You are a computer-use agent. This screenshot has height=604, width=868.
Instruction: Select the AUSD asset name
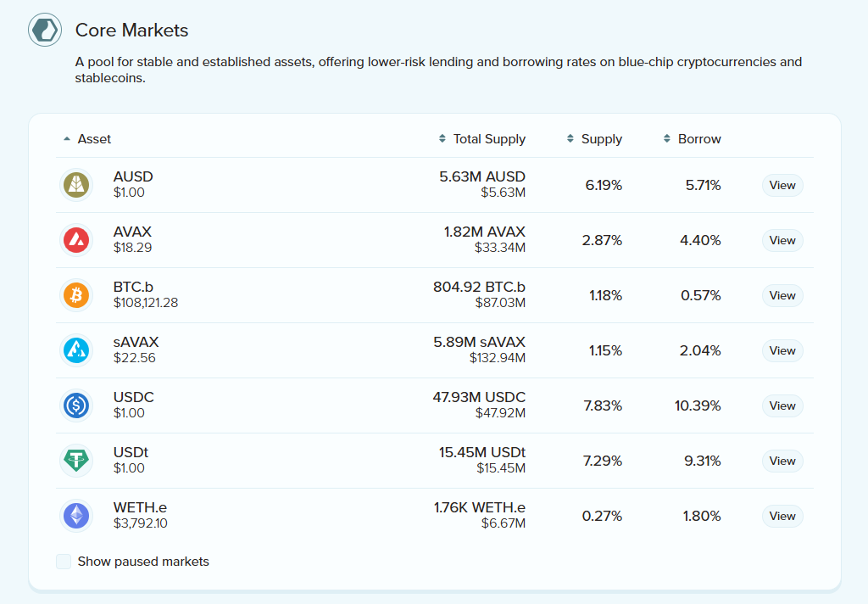point(133,176)
